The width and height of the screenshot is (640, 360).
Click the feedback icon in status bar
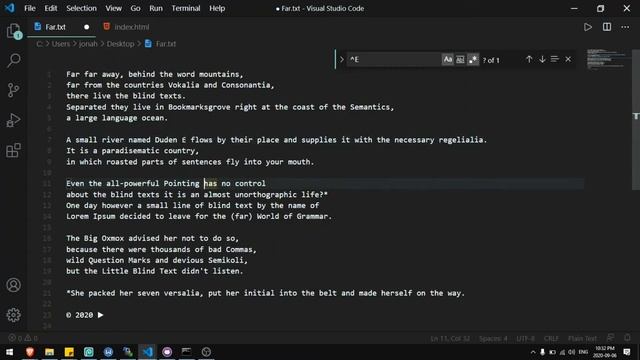[611, 338]
